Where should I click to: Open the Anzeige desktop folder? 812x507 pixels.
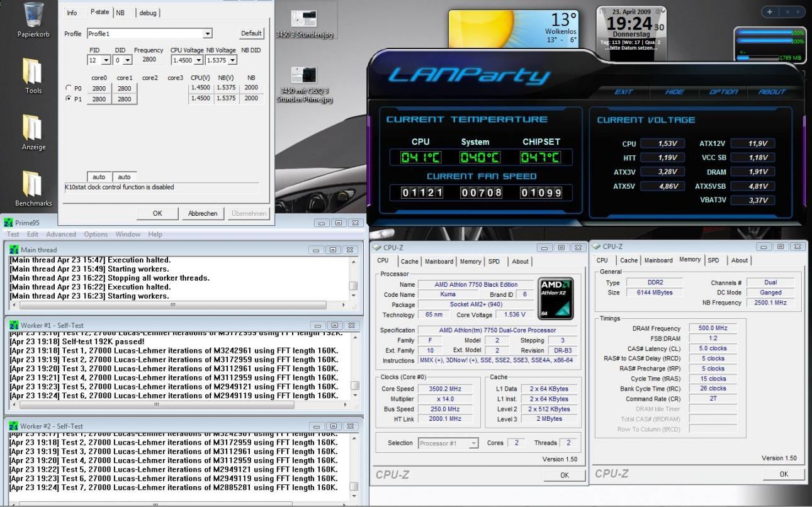[x=33, y=133]
